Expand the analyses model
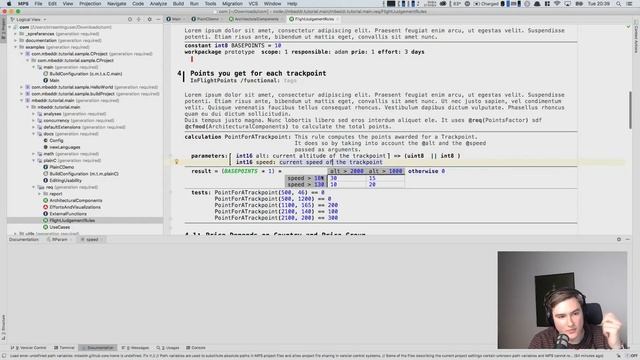 point(34,114)
